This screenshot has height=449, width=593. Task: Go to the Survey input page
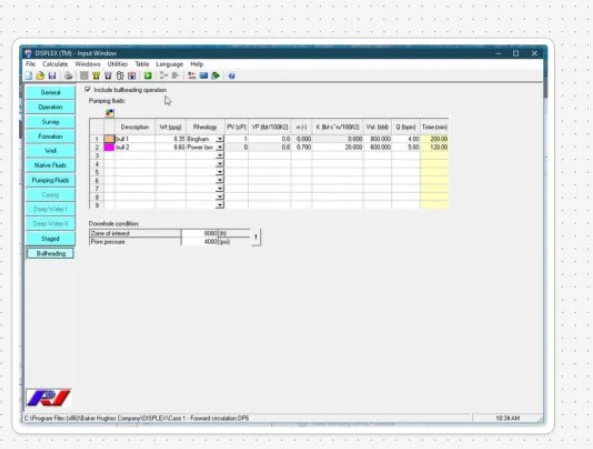50,121
